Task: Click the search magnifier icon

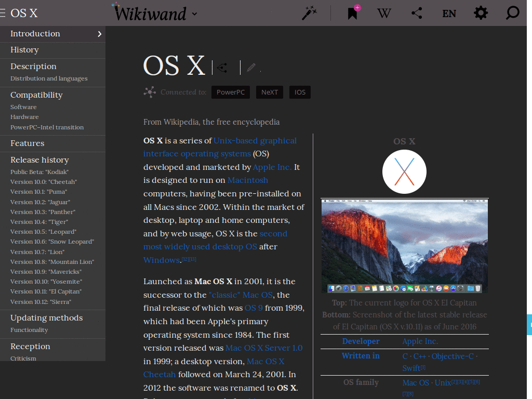Action: [x=511, y=12]
